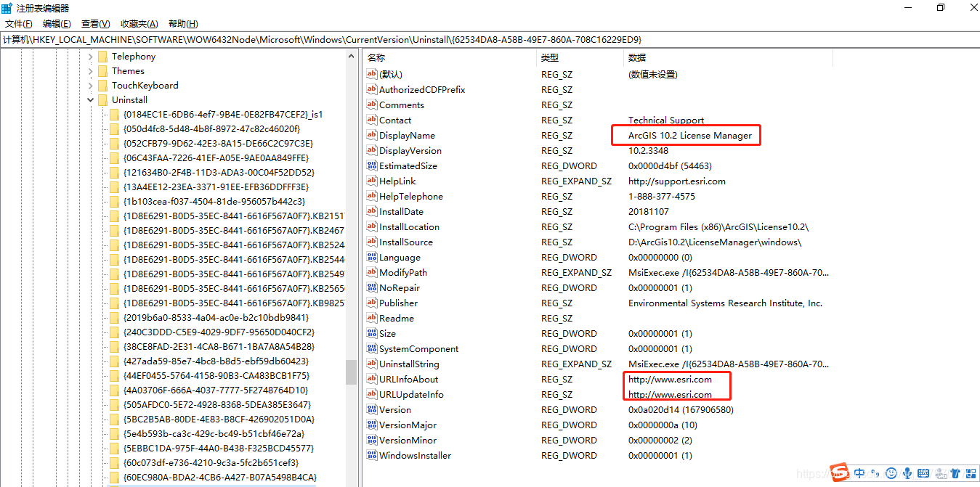Select the VersionMajor value name
Viewport: 980px width, 487px height.
pos(408,425)
